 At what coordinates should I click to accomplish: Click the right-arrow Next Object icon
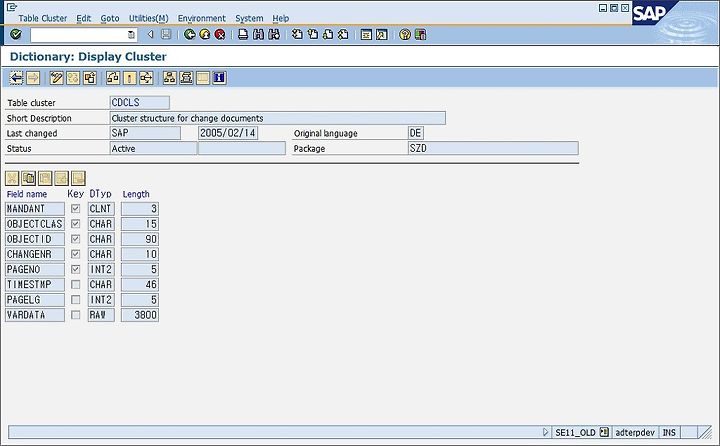[x=33, y=78]
